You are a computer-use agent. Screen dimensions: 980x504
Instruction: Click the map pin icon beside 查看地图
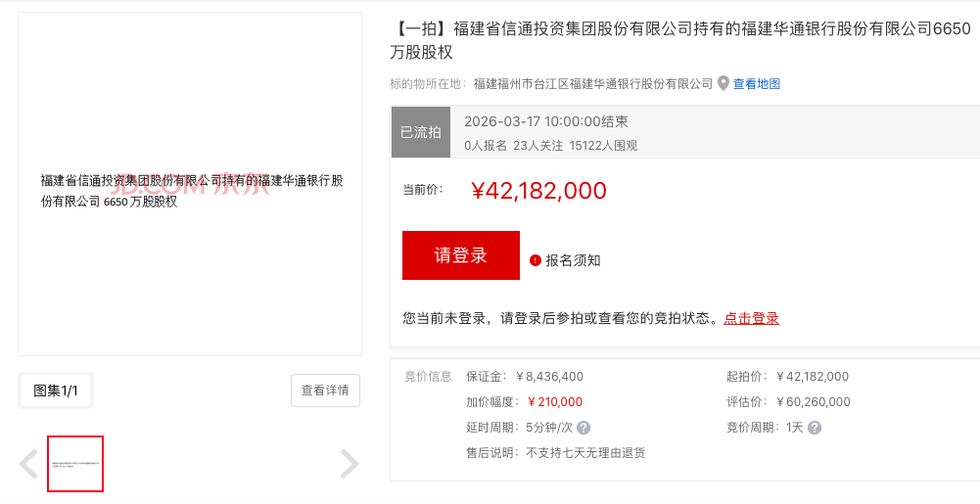click(x=723, y=83)
